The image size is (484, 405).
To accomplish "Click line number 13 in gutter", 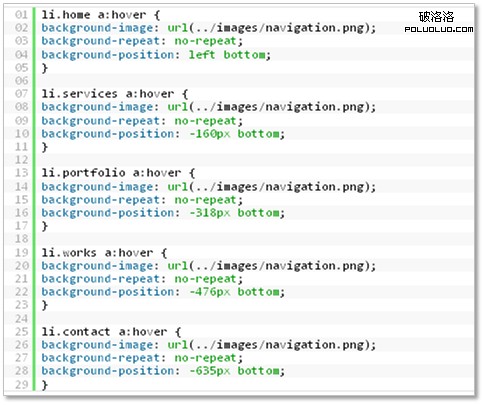I will (x=22, y=173).
